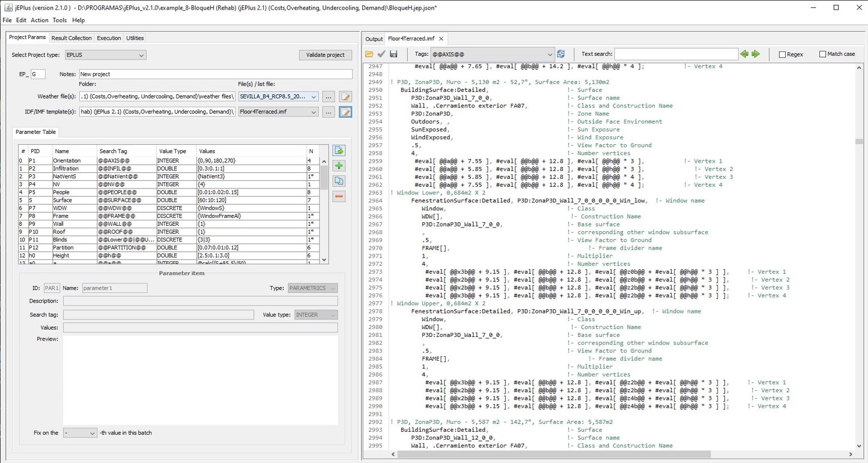Screen dimensions: 868x463
Task: Go to next search result green arrow
Action: [x=756, y=54]
